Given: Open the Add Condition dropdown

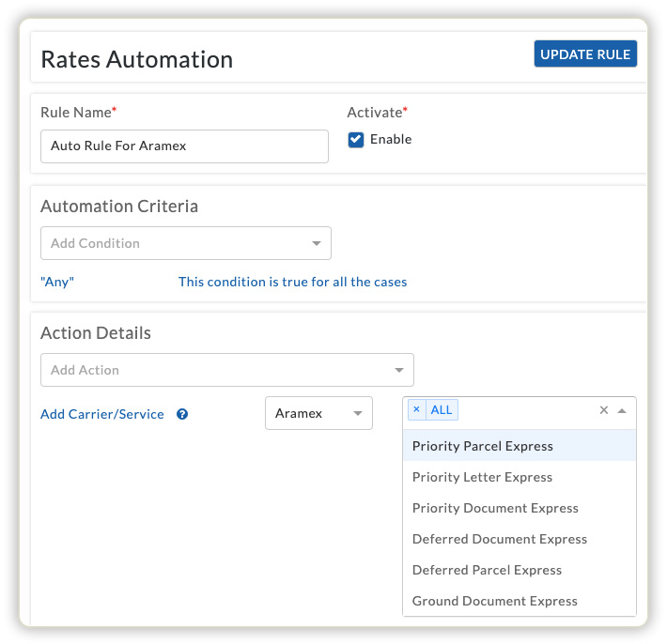Looking at the screenshot, I should tap(185, 243).
